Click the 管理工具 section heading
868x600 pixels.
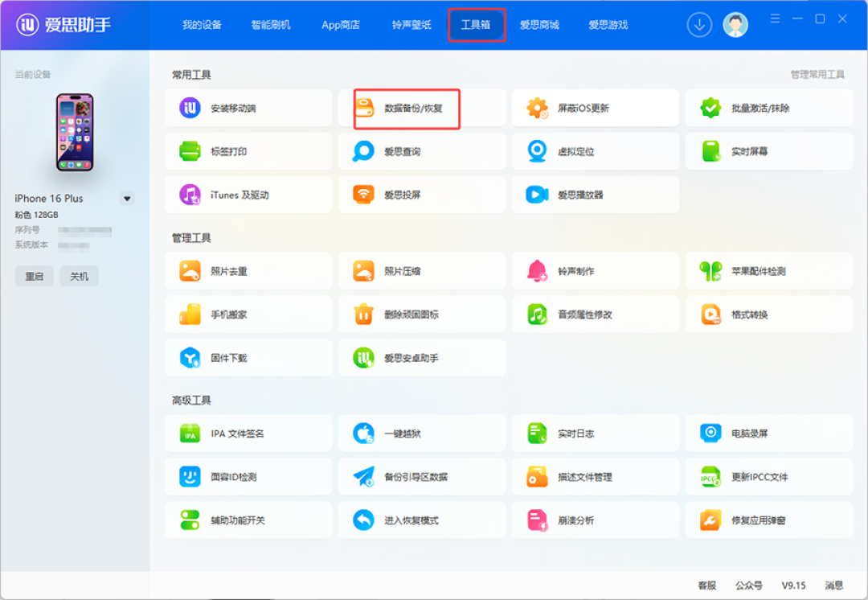click(191, 238)
